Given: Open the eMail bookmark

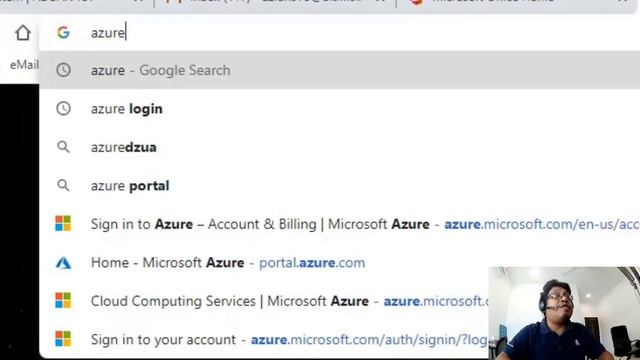Looking at the screenshot, I should [x=24, y=64].
